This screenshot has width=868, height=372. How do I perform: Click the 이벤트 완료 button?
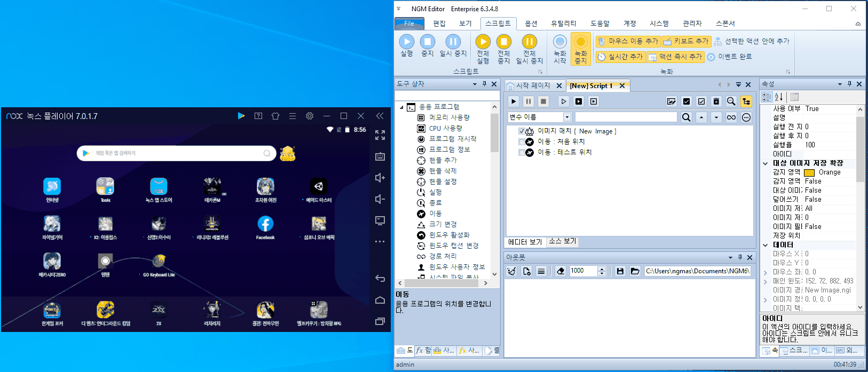tap(729, 57)
